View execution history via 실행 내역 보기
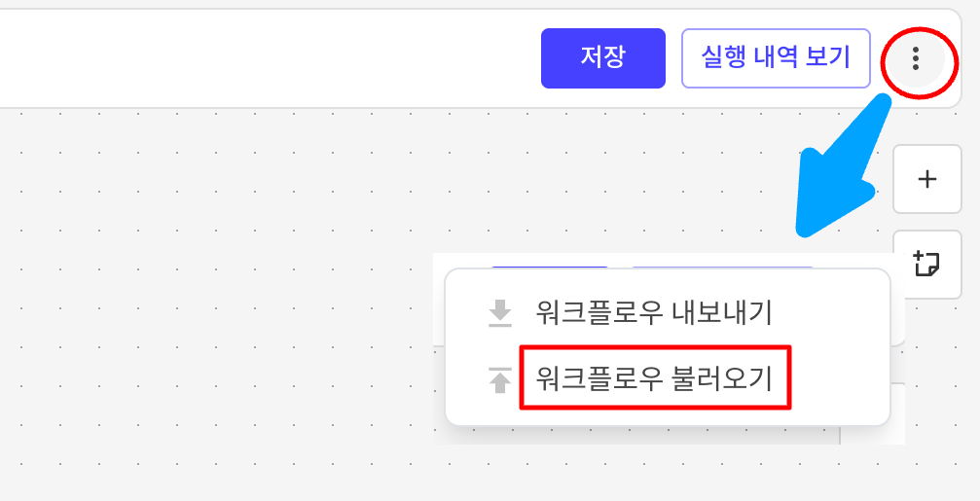 point(762,57)
